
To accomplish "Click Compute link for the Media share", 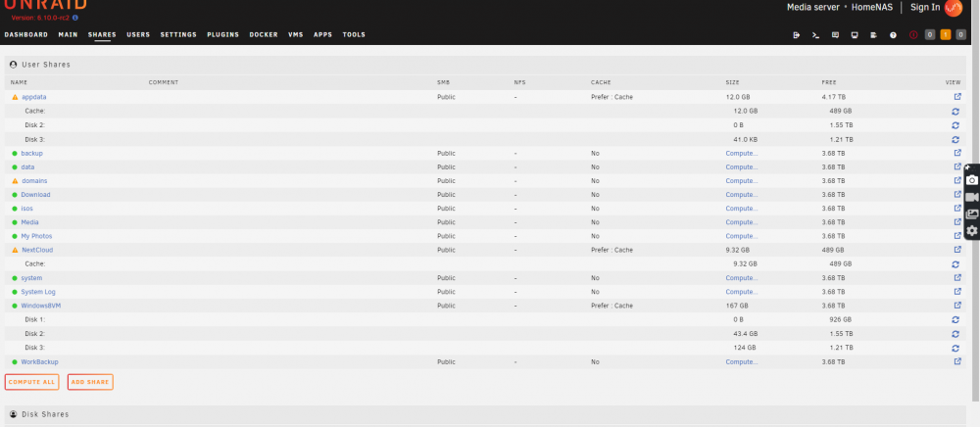I will (x=741, y=222).
